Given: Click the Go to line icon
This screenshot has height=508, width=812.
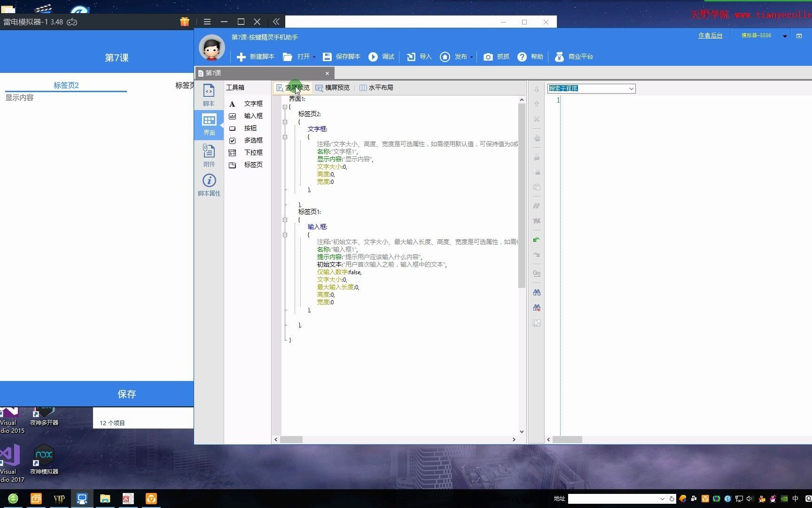Looking at the screenshot, I should pyautogui.click(x=536, y=273).
